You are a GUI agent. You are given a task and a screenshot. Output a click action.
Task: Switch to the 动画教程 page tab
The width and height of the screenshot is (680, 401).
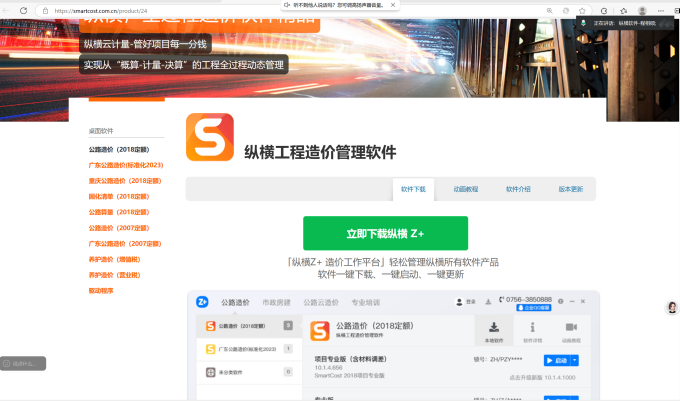466,189
